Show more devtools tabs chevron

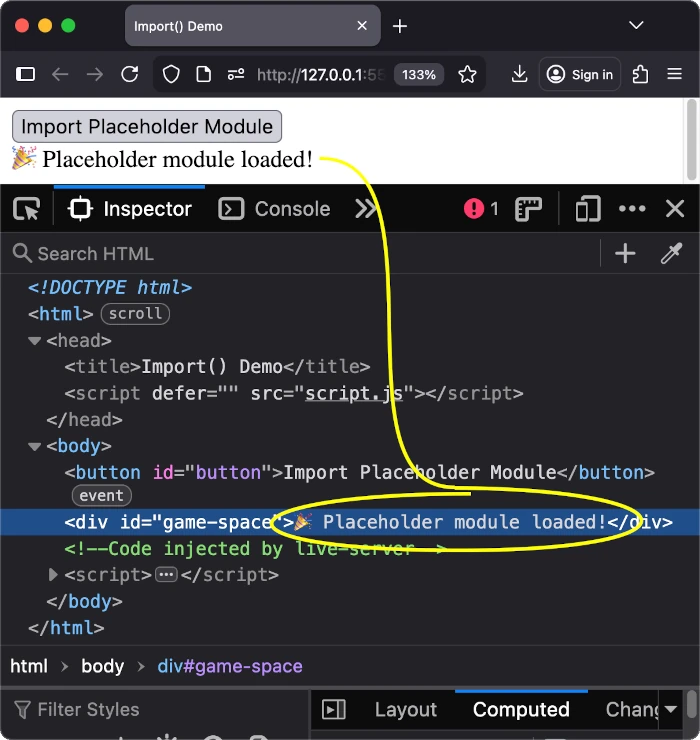[x=366, y=209]
